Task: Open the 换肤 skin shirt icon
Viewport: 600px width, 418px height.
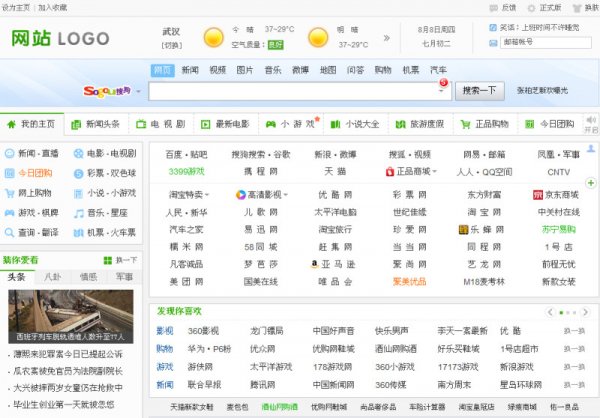Action: (x=577, y=8)
